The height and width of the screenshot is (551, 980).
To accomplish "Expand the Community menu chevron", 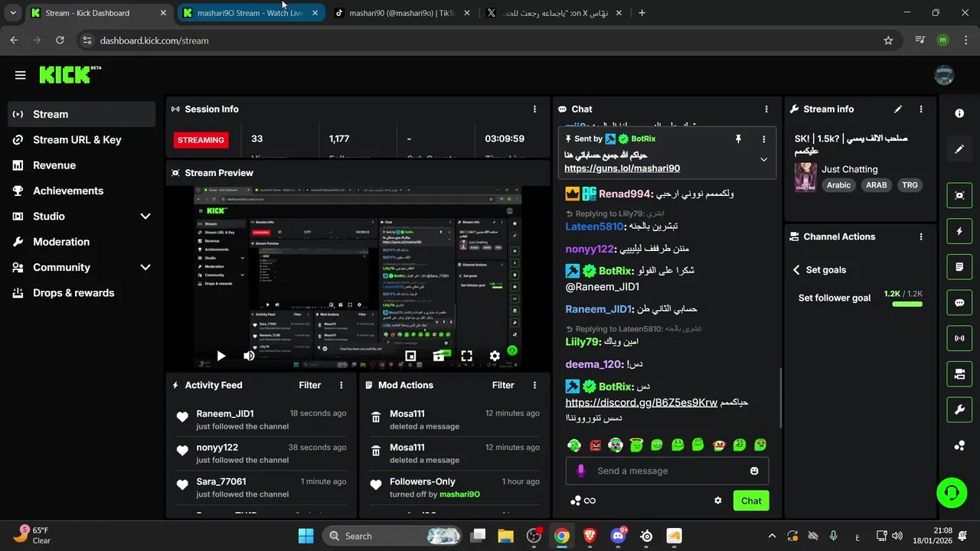I will [x=145, y=267].
